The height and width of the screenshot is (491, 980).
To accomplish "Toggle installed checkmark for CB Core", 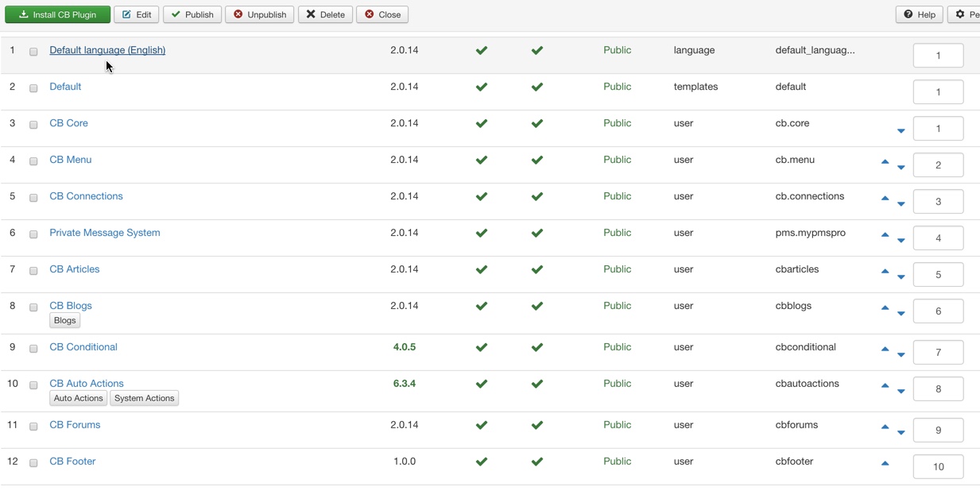I will [482, 124].
